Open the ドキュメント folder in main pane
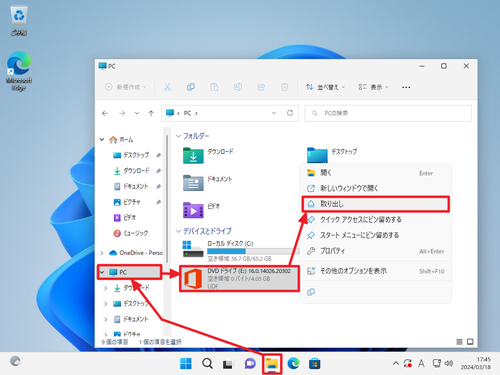The height and width of the screenshot is (375, 500). point(207,183)
